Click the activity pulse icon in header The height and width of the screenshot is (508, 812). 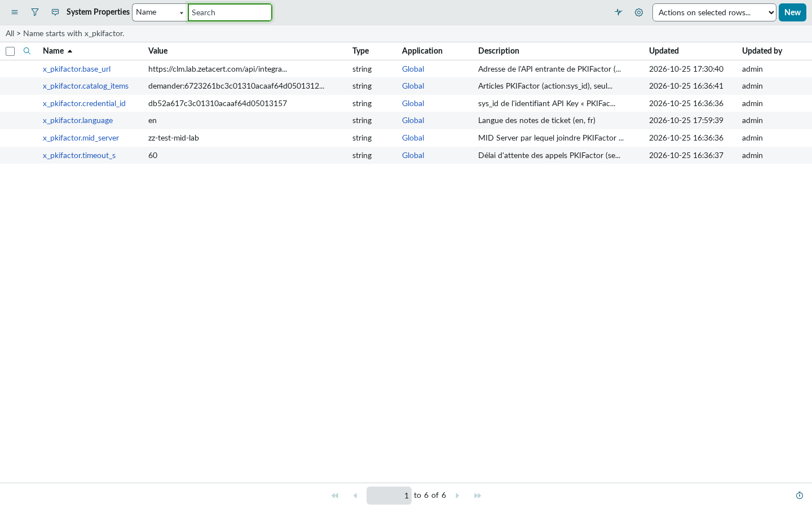coord(619,12)
